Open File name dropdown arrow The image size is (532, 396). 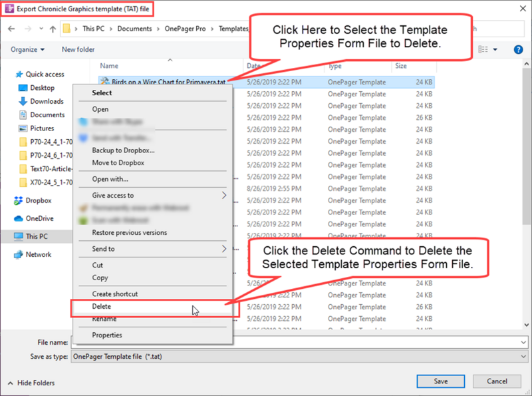point(523,343)
